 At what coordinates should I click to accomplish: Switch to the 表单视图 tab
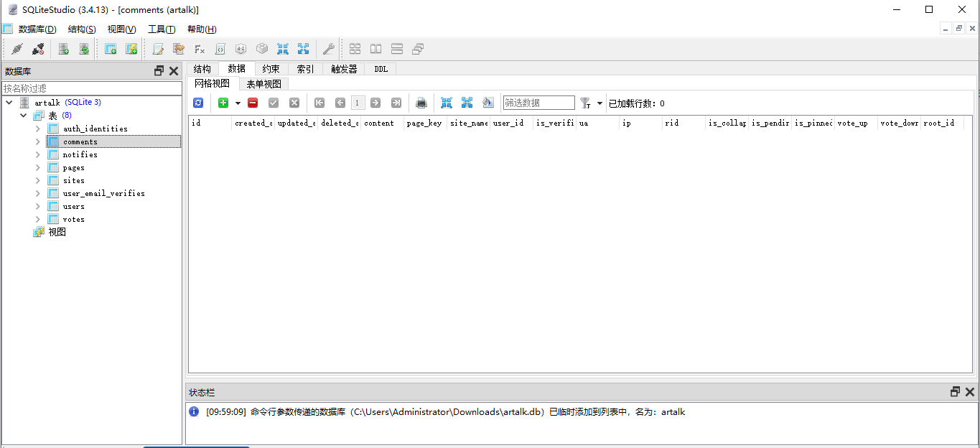pyautogui.click(x=263, y=84)
